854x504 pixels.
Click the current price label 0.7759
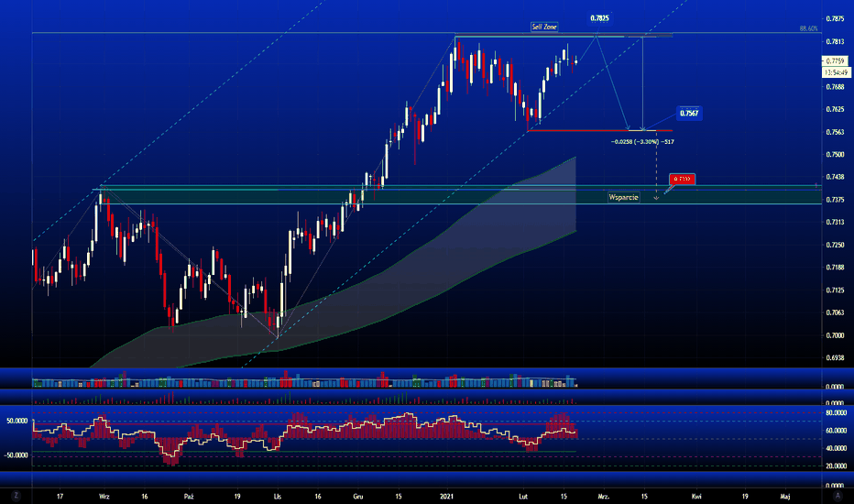pyautogui.click(x=835, y=61)
